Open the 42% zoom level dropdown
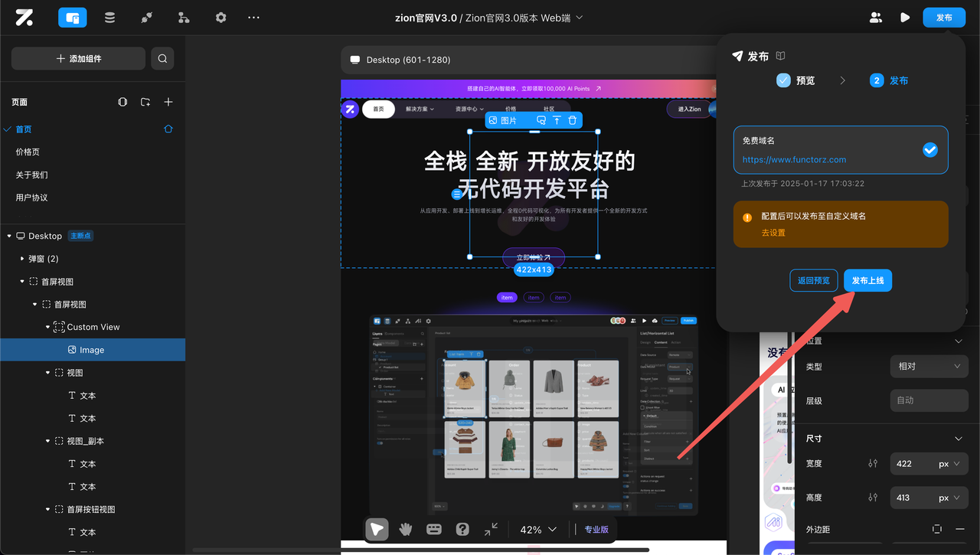The height and width of the screenshot is (555, 980). coord(538,529)
